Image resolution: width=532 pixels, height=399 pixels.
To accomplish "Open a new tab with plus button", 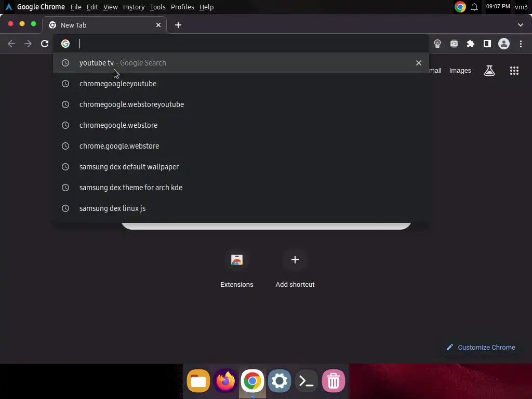I will [178, 25].
